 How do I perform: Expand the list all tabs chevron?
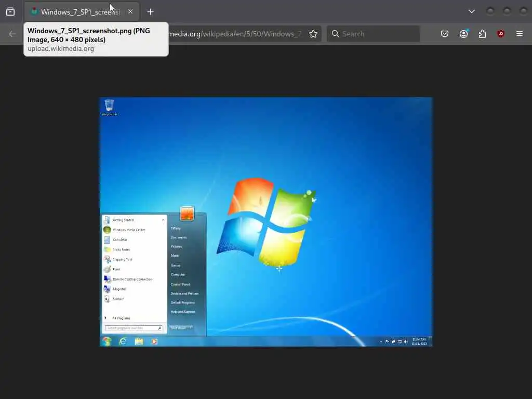pos(472,11)
